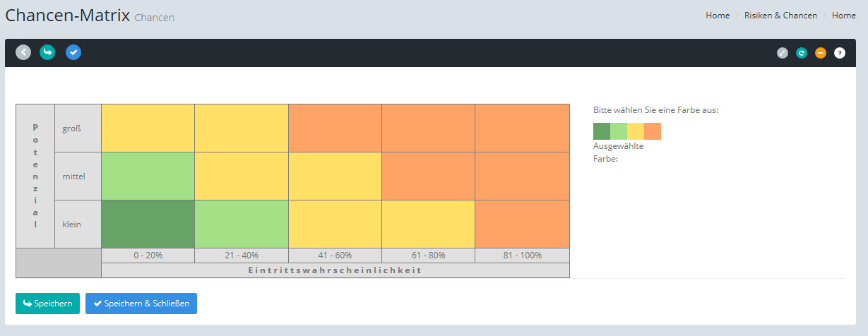The height and width of the screenshot is (336, 868).
Task: Click the blue checkmark icon in the dark toolbar
Action: (x=73, y=52)
